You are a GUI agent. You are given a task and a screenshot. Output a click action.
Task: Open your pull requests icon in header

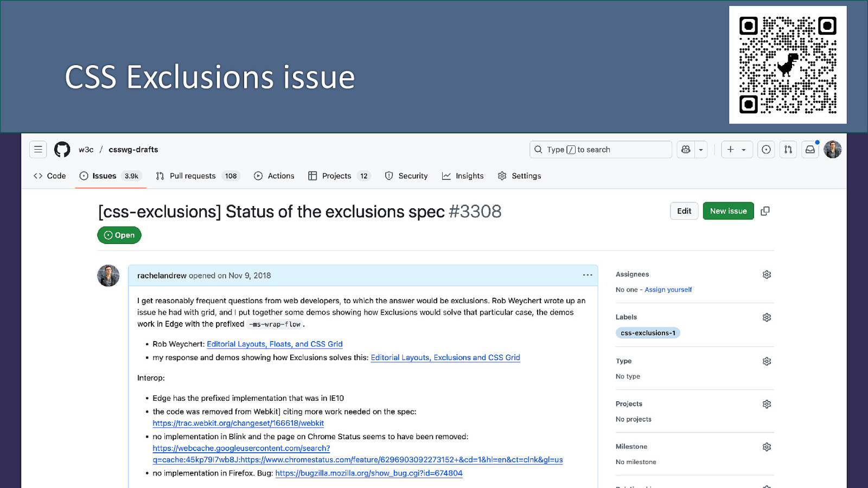(x=788, y=150)
